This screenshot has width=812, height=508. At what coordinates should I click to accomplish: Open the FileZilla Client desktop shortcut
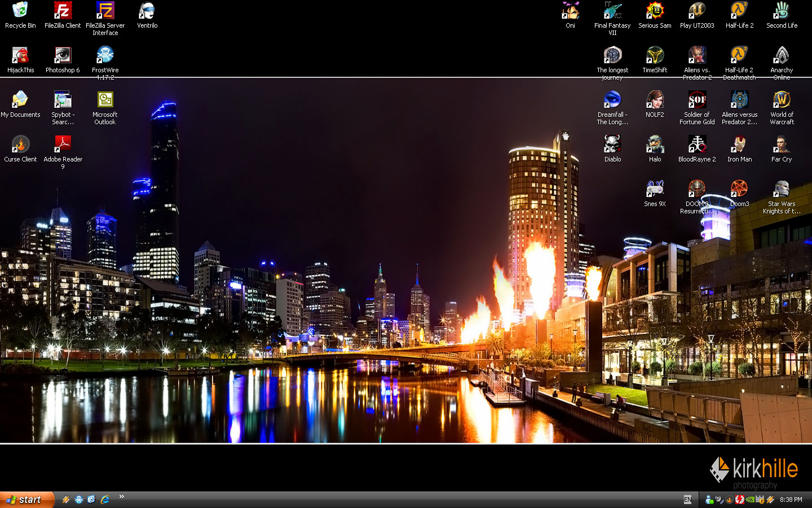(x=63, y=11)
